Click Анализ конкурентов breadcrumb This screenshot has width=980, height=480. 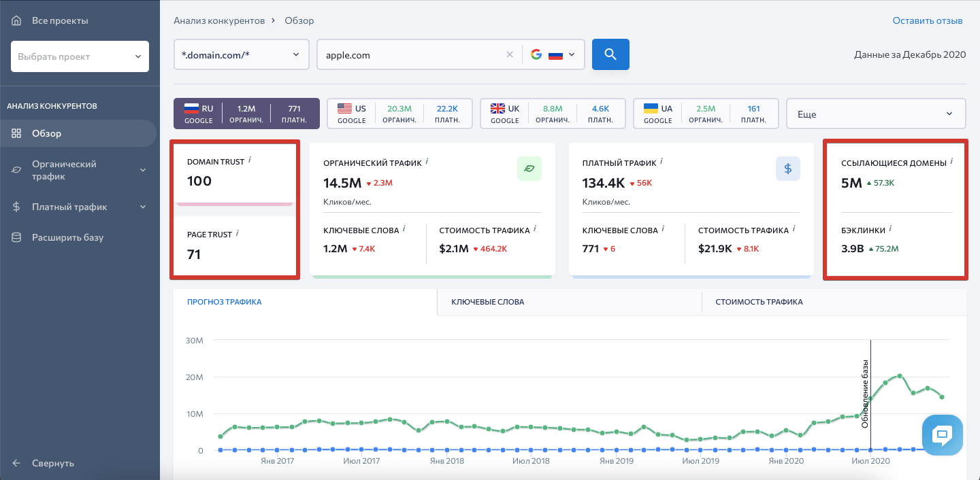tap(219, 20)
